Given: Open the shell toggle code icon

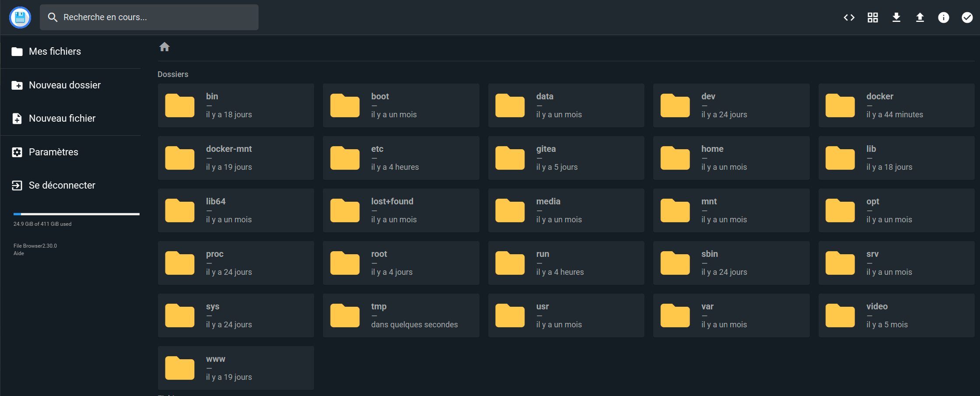Looking at the screenshot, I should 849,18.
